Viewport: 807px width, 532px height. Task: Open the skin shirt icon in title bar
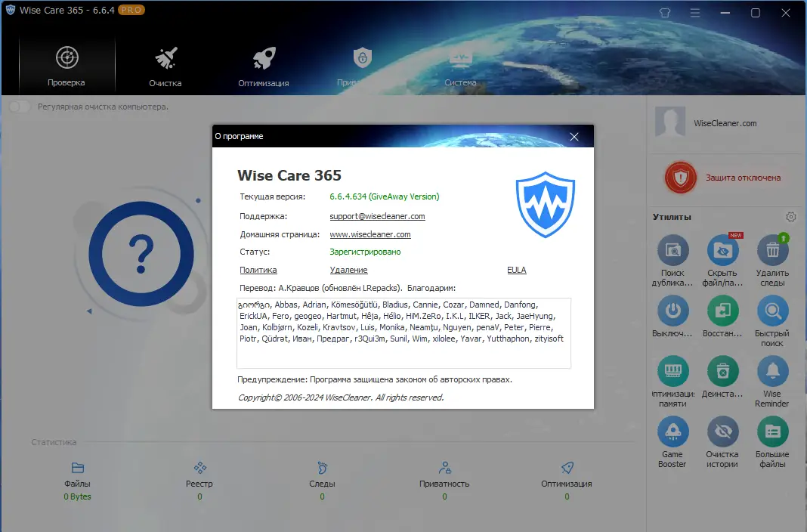pos(665,13)
